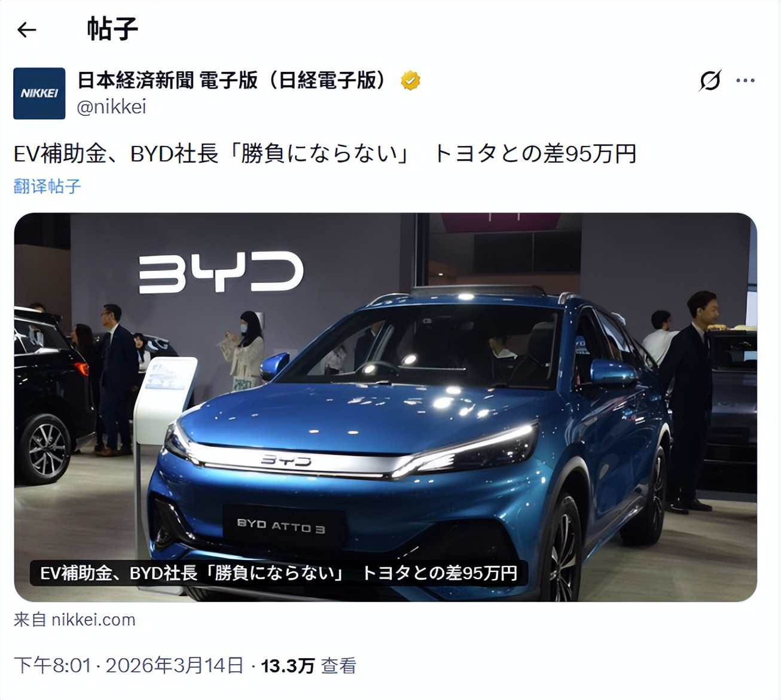Click the 帖子 page header title

(x=112, y=29)
